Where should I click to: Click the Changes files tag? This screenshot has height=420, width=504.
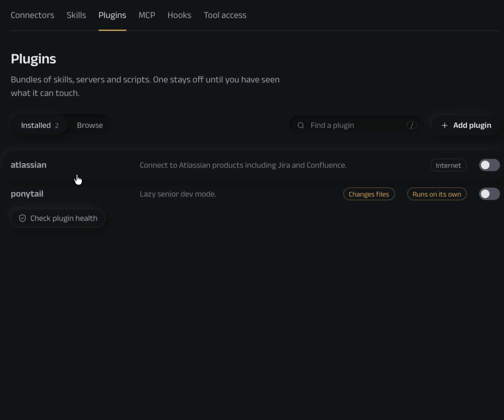(x=369, y=194)
